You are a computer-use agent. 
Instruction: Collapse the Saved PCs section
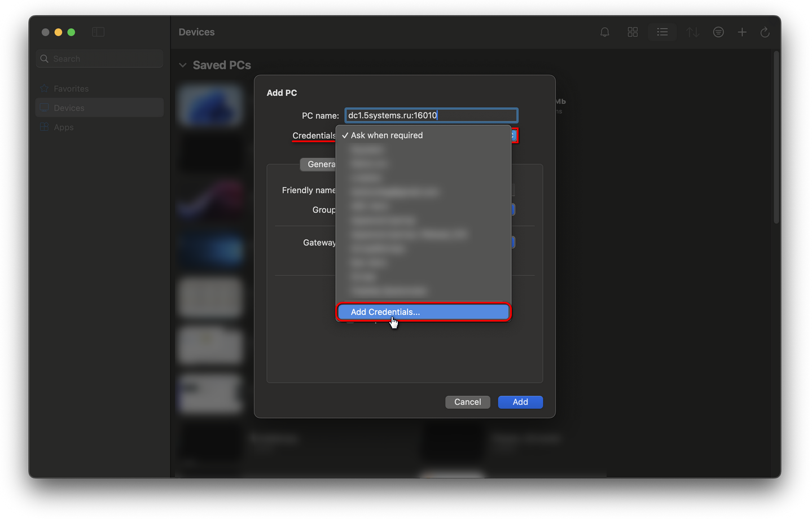coord(183,65)
